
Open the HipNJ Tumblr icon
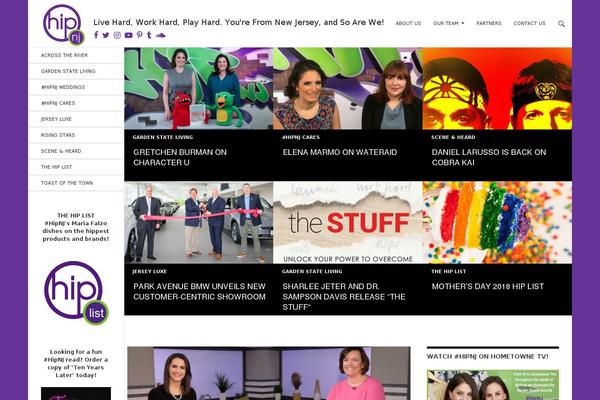coord(149,35)
